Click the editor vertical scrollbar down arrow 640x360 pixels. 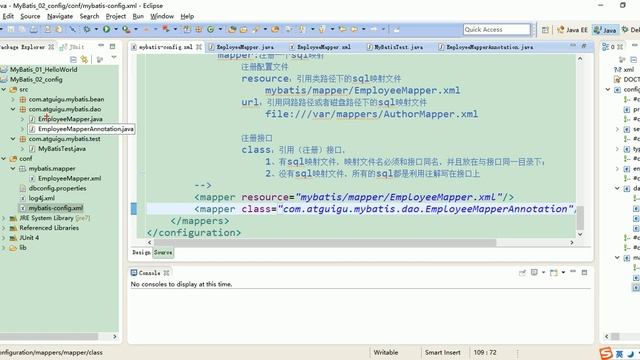click(x=580, y=234)
